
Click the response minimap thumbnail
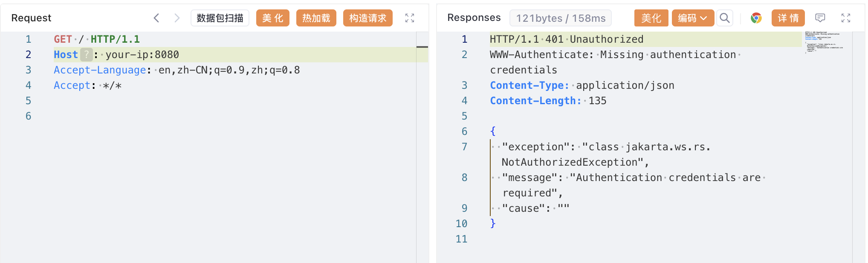click(824, 42)
